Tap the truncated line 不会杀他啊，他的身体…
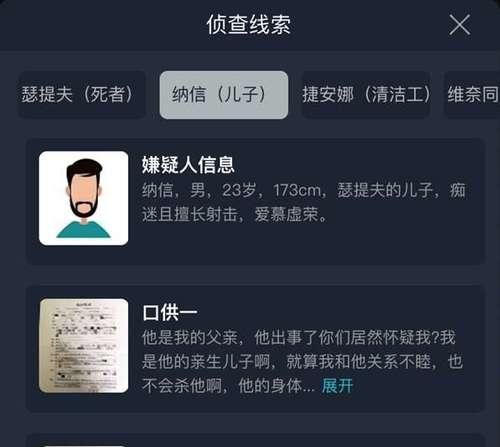Image resolution: width=500 pixels, height=447 pixels. point(228,386)
